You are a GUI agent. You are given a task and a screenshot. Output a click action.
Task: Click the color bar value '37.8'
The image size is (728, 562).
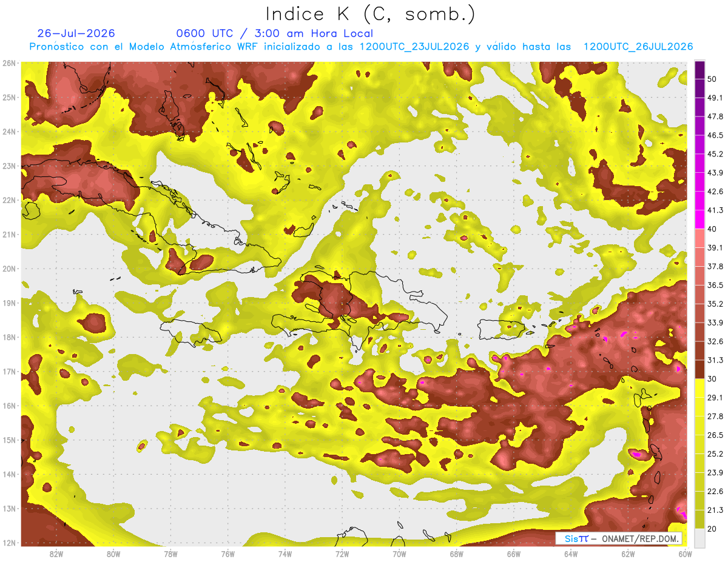point(715,266)
